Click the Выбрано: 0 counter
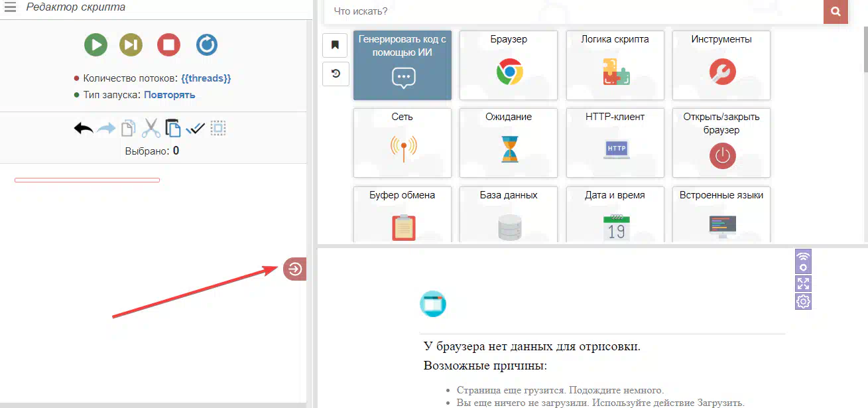 tap(152, 151)
